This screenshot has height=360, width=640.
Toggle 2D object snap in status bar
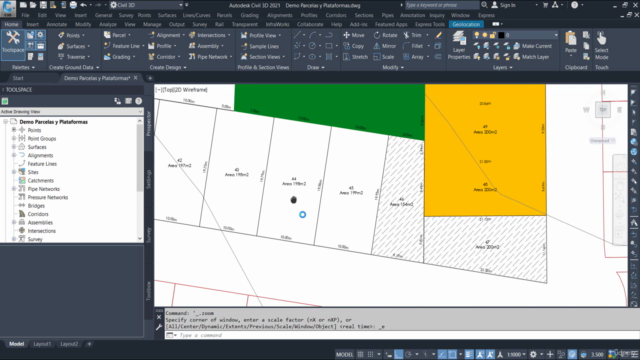click(452, 354)
